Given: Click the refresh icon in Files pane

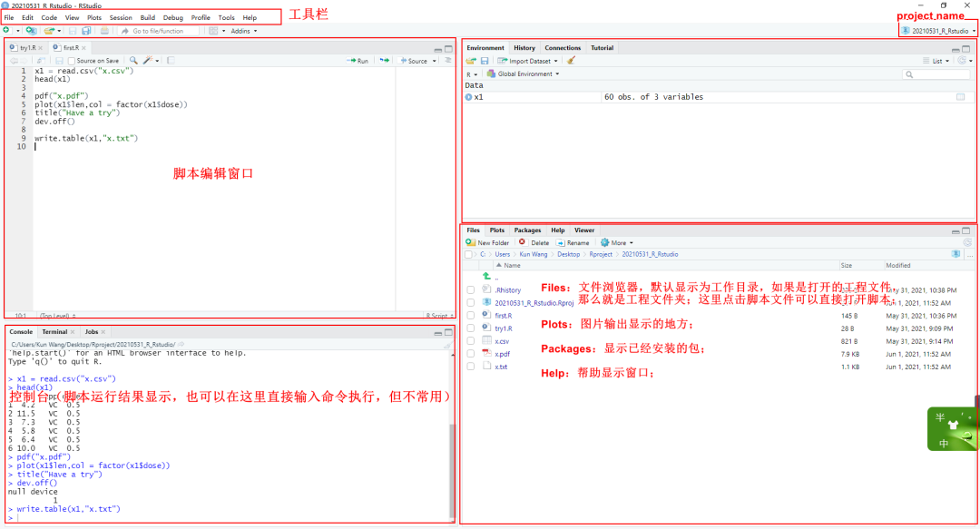Looking at the screenshot, I should click(967, 242).
